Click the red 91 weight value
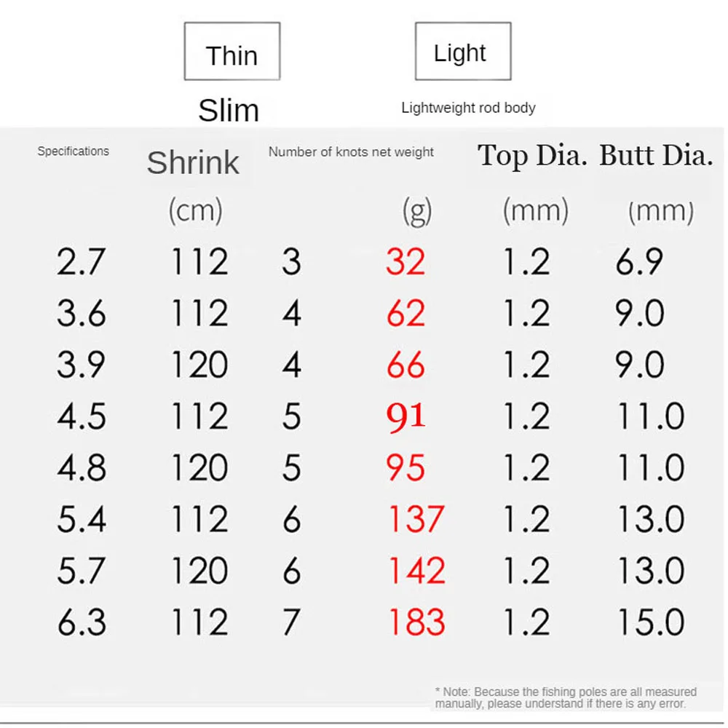Screen dimensions: 728x728 pyautogui.click(x=405, y=417)
